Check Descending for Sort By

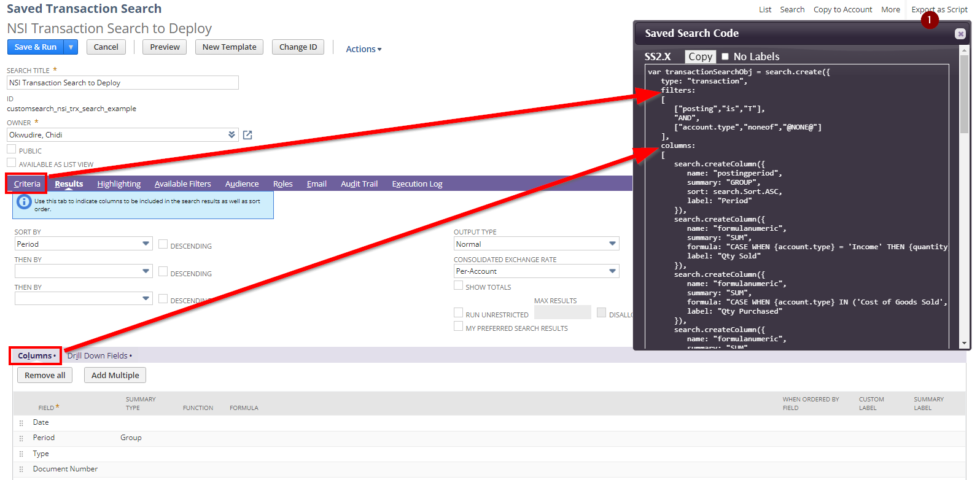tap(163, 244)
